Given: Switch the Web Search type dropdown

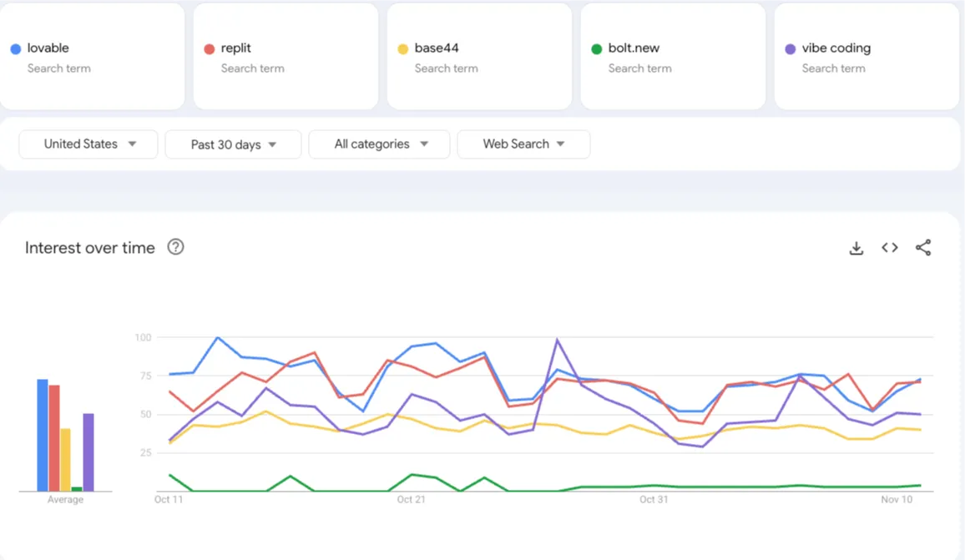Looking at the screenshot, I should pyautogui.click(x=523, y=144).
